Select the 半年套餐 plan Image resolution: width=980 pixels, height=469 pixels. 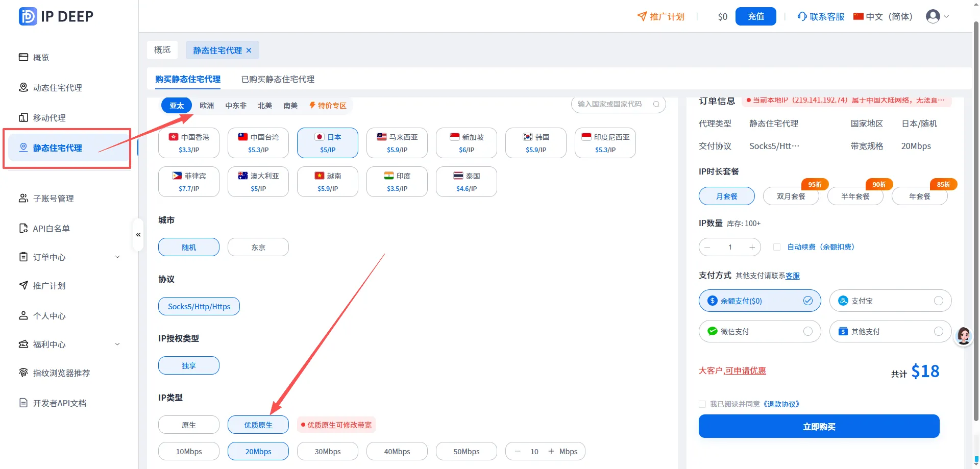coord(855,196)
